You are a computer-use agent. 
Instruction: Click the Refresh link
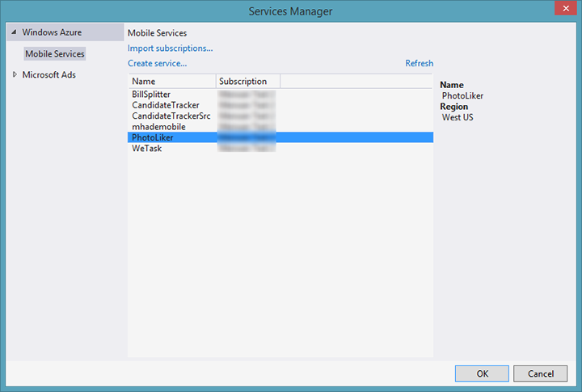[x=419, y=64]
